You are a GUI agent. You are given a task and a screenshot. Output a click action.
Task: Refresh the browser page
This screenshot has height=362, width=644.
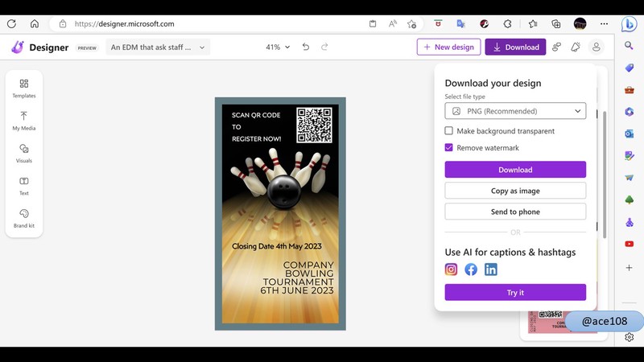point(11,24)
